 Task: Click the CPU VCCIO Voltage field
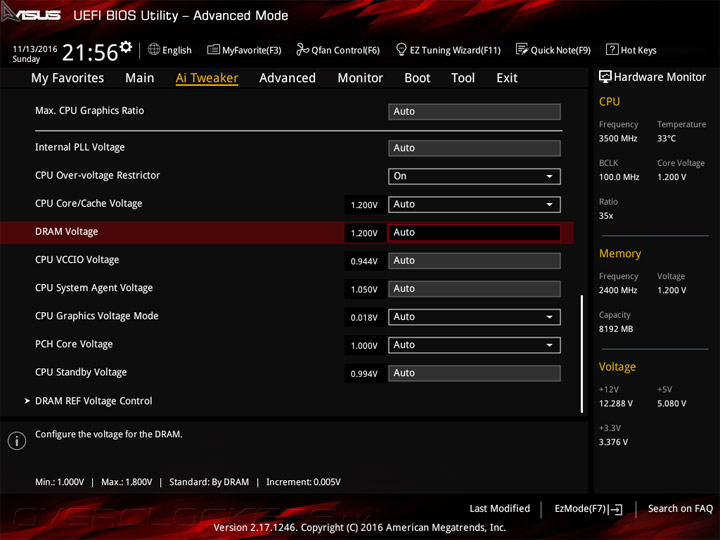474,261
